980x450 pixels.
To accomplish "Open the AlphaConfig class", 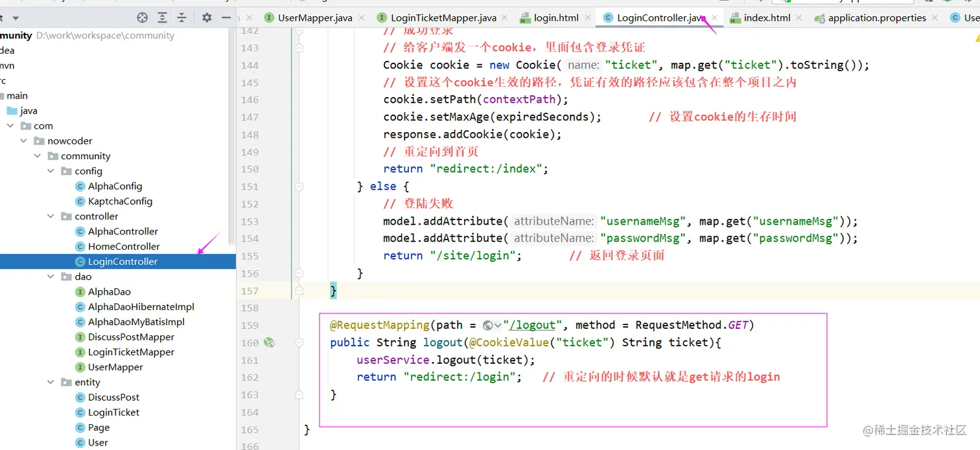I will coord(115,186).
